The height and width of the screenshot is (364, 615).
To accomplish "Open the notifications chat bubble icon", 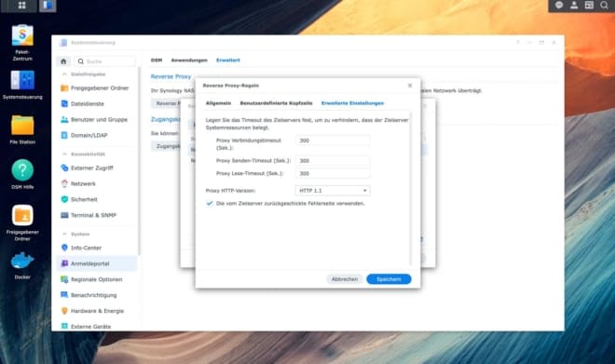I will point(559,5).
